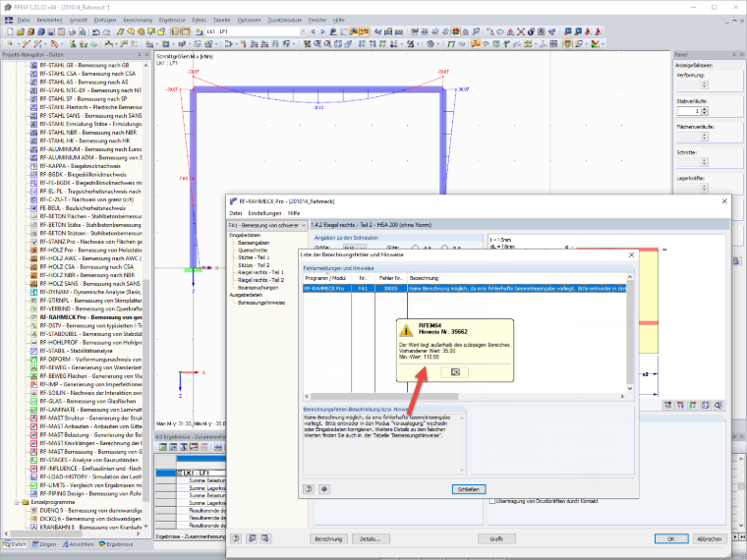The image size is (747, 560).
Task: Click the eye icon beside help in error dialog
Action: point(324,489)
